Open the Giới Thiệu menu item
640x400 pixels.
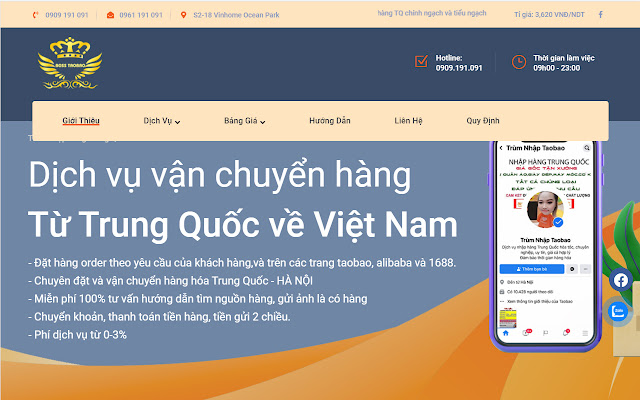pos(81,120)
